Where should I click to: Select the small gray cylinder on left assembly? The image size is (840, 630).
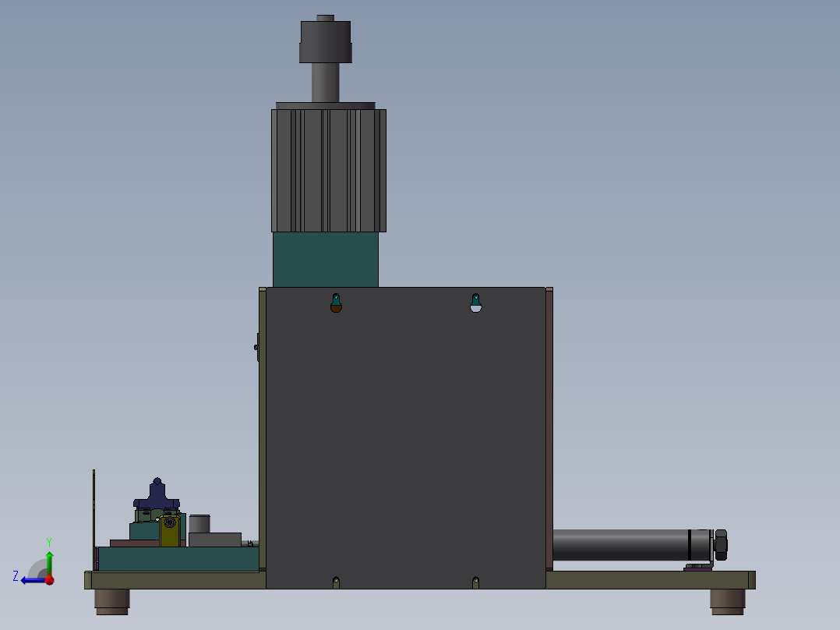[x=199, y=524]
